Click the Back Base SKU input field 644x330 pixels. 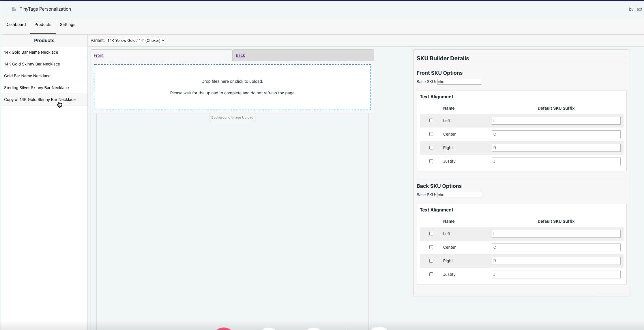(x=459, y=195)
